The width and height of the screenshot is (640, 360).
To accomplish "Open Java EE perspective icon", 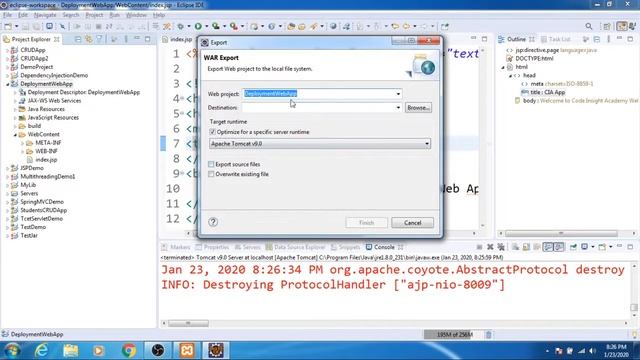I will [622, 26].
